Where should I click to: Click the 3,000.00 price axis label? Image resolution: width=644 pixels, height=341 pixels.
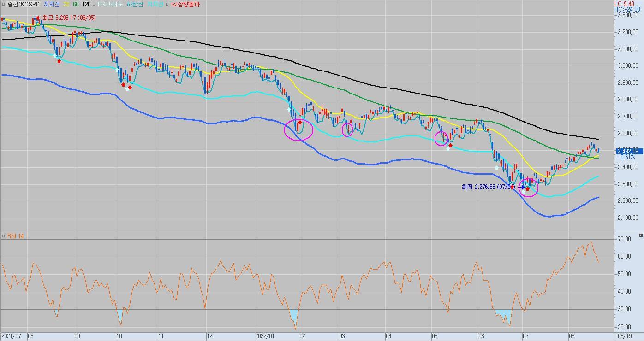(x=628, y=66)
